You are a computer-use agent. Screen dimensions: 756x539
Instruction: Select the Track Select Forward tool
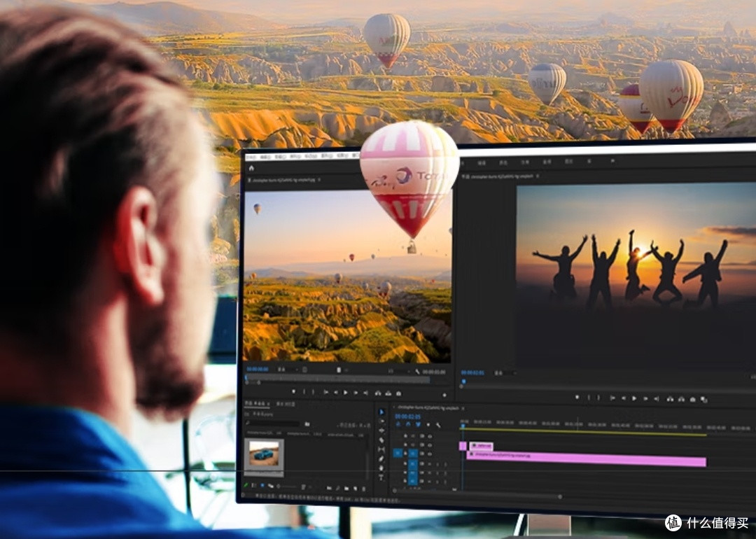381,421
